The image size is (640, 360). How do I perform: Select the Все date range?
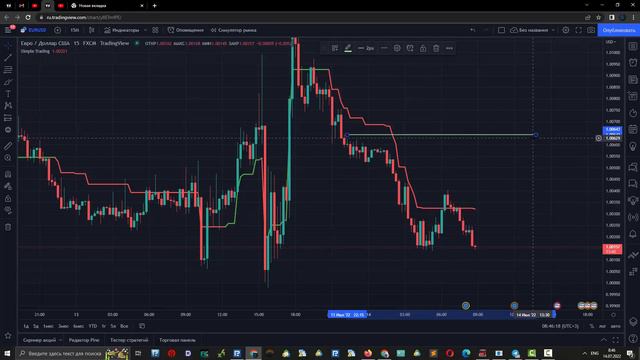click(124, 326)
